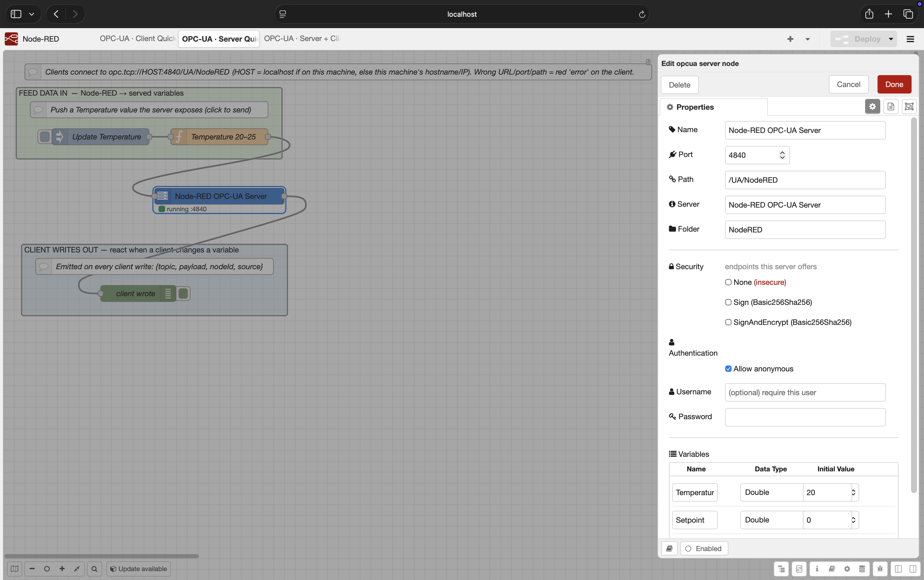Open the debug messages bug icon

point(880,569)
